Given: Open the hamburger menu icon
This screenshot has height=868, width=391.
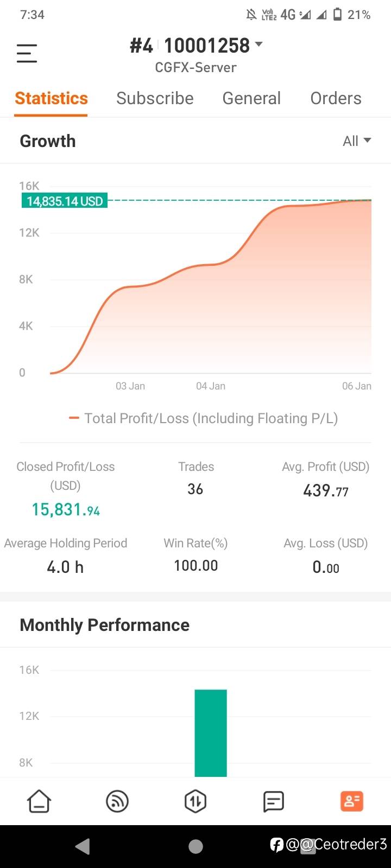Looking at the screenshot, I should point(27,53).
